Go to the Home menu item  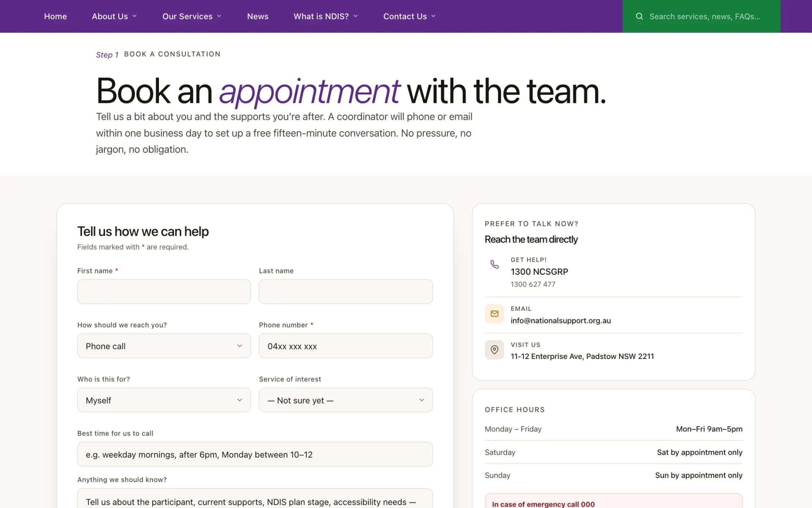tap(55, 16)
